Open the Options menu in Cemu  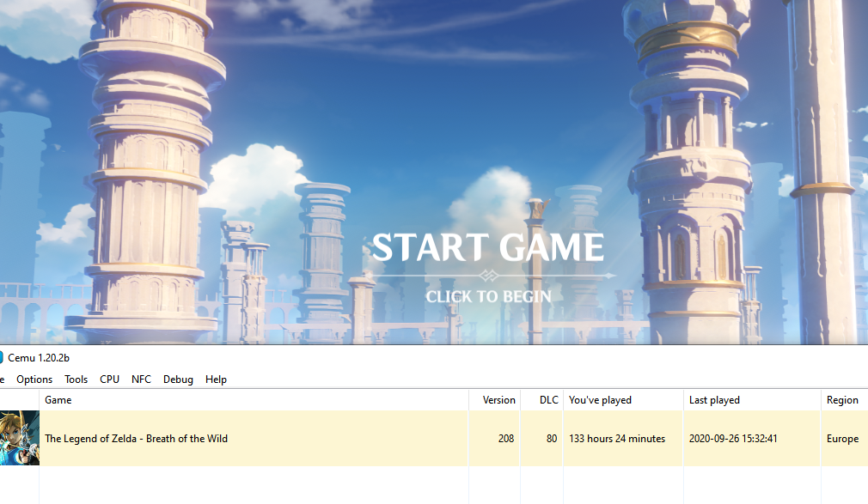(34, 379)
